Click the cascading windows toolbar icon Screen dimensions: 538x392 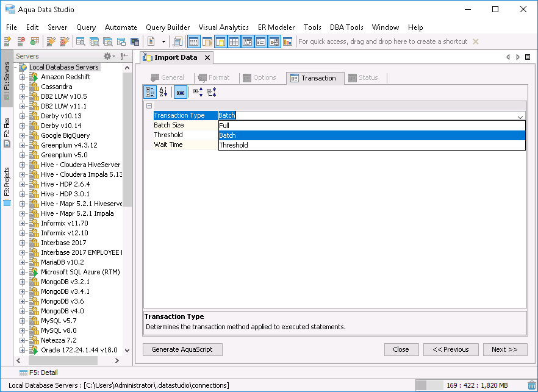(121, 41)
